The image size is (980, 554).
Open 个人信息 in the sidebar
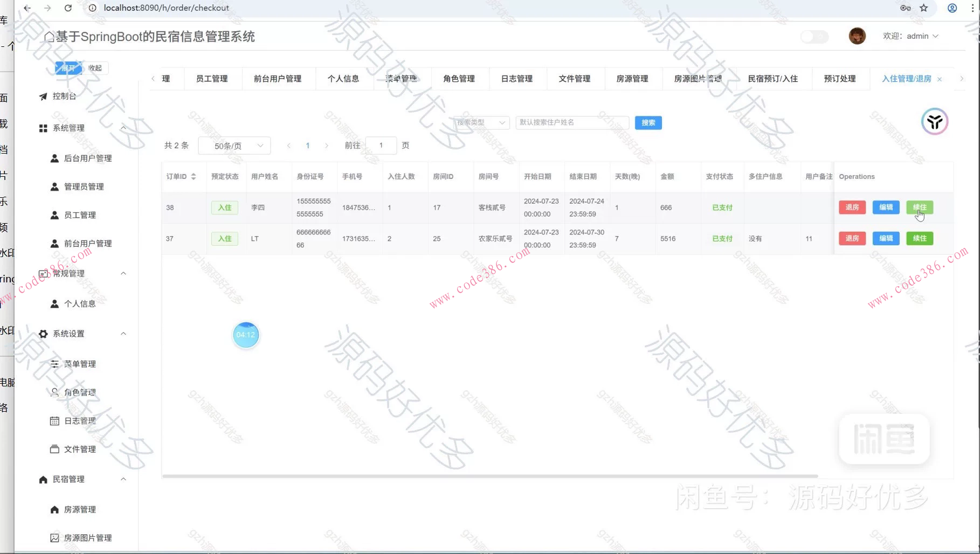pyautogui.click(x=80, y=304)
